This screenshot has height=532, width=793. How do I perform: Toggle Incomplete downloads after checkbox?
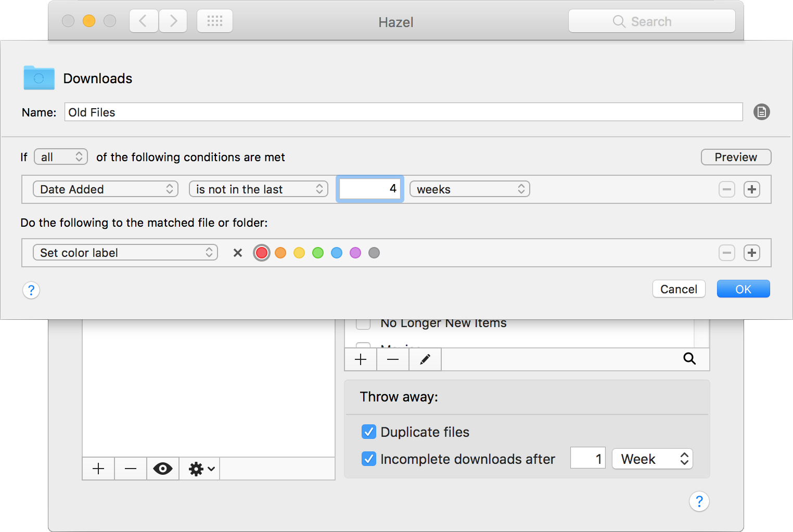tap(369, 459)
